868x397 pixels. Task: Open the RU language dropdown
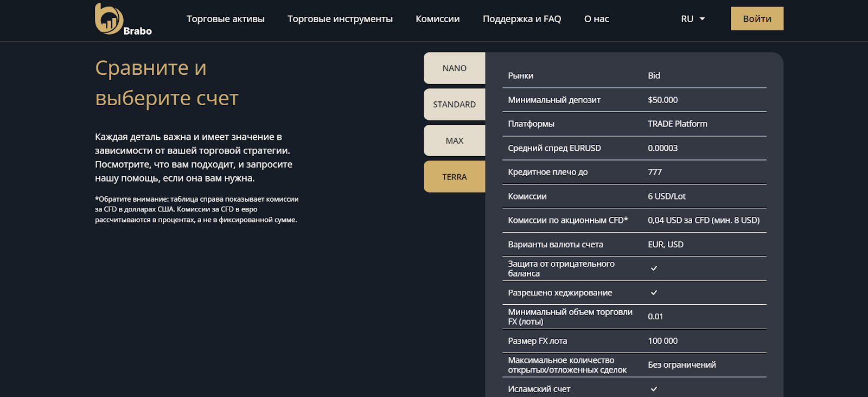point(687,19)
